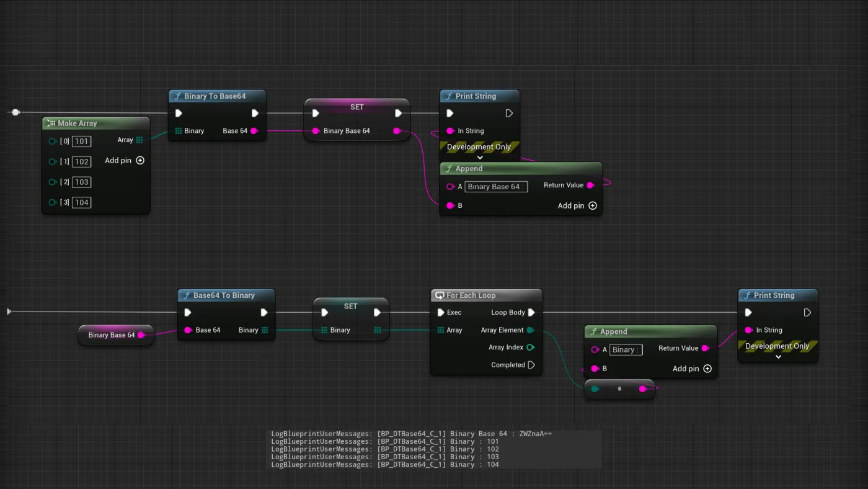Click Make Array's Array output pin
This screenshot has width=868, height=489.
(x=139, y=140)
